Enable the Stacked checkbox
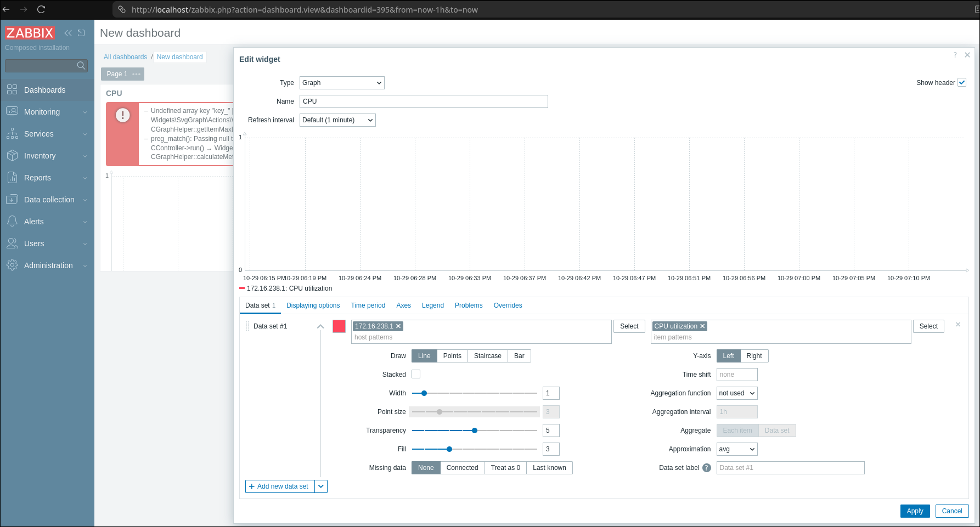Screen dimensions: 980x527 (x=416, y=375)
